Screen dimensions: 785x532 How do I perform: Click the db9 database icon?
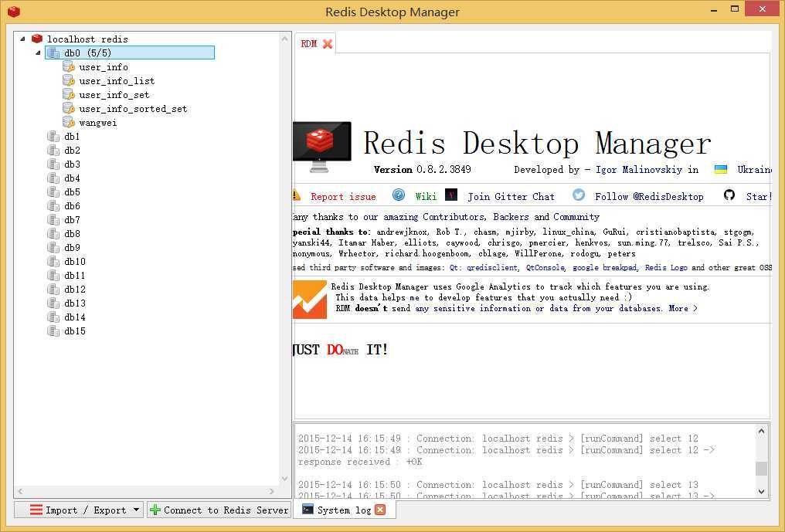[53, 247]
